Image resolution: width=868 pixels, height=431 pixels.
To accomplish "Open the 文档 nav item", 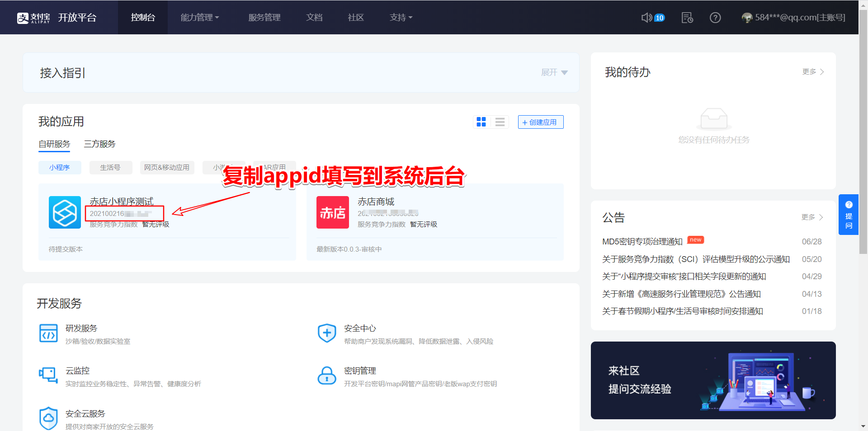I will 314,18.
